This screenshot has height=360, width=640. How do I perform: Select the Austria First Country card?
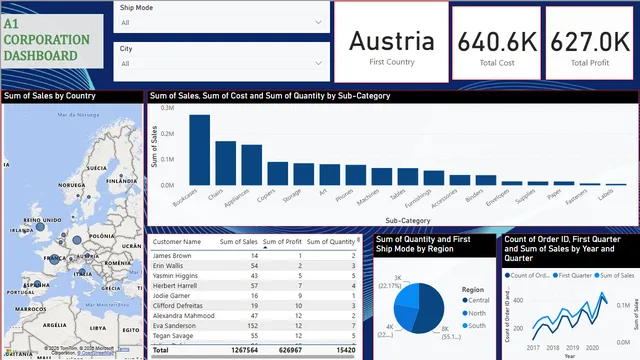391,42
